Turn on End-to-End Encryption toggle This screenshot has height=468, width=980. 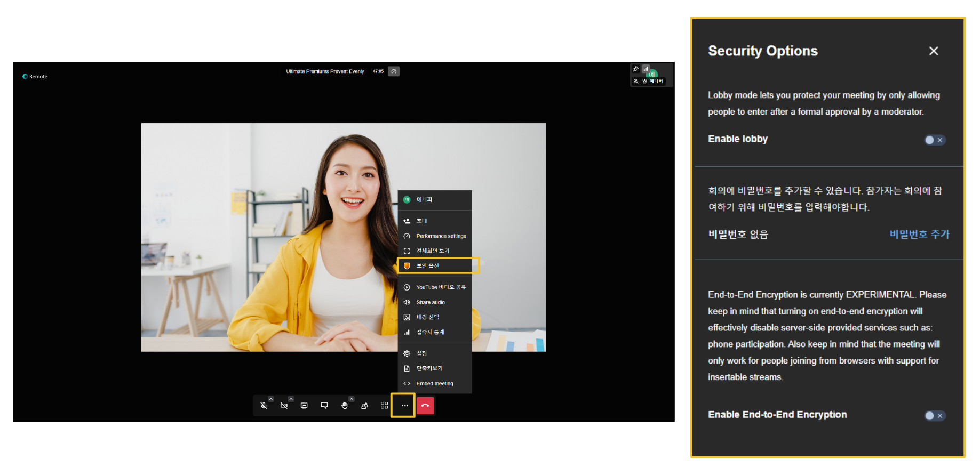point(934,416)
